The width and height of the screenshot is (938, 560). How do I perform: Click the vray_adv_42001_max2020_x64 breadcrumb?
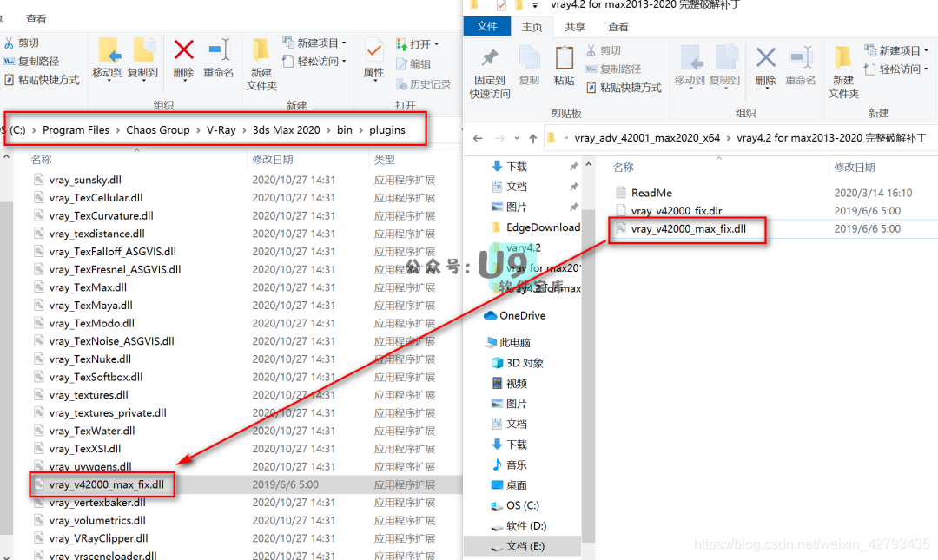647,138
